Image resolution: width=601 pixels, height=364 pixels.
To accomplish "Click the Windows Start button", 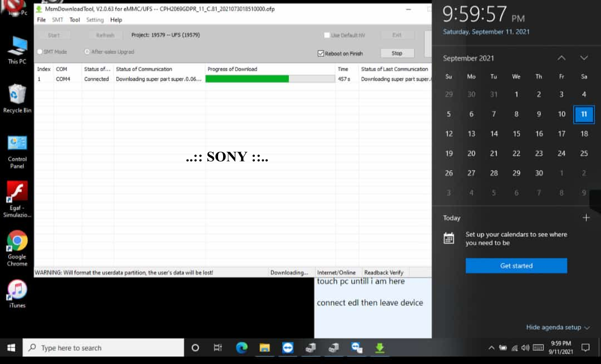I will (11, 347).
